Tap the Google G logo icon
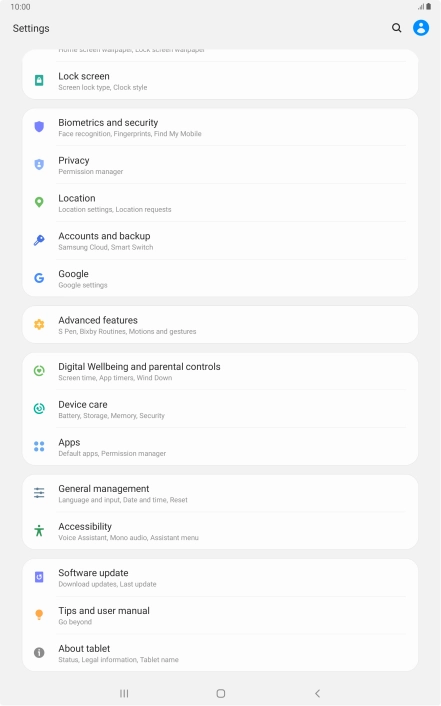Viewport: 441px width, 706px height. [39, 278]
